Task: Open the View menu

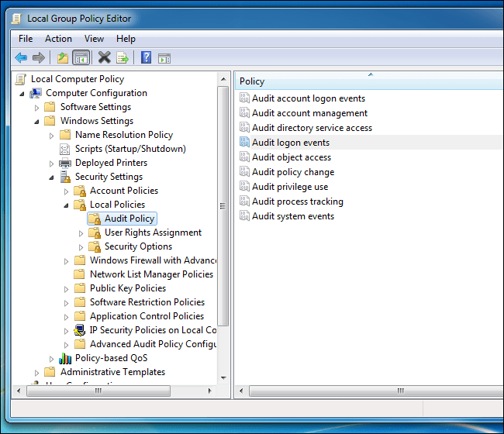Action: pyautogui.click(x=94, y=39)
